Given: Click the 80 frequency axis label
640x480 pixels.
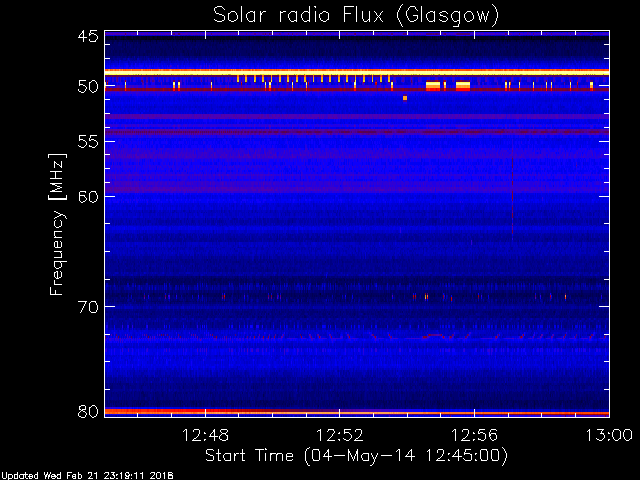Looking at the screenshot, I should coord(88,411).
